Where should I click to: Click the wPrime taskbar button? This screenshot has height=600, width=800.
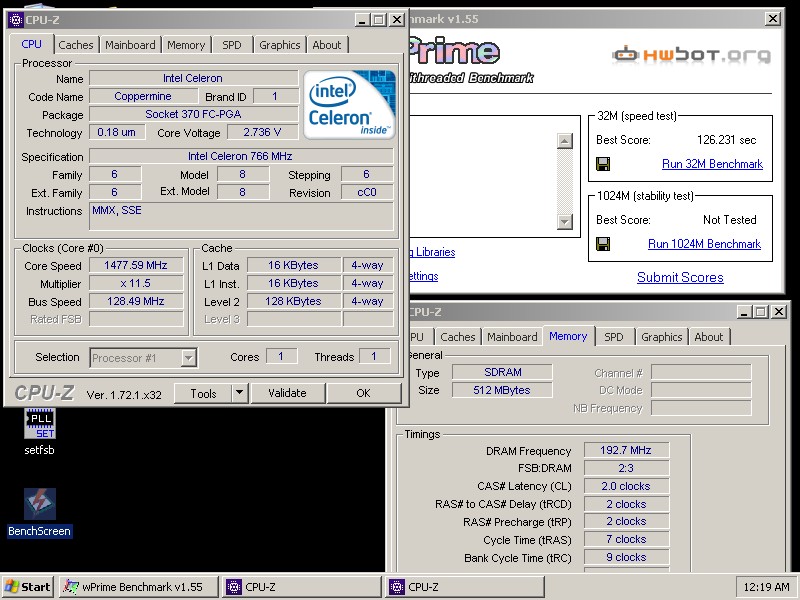139,587
